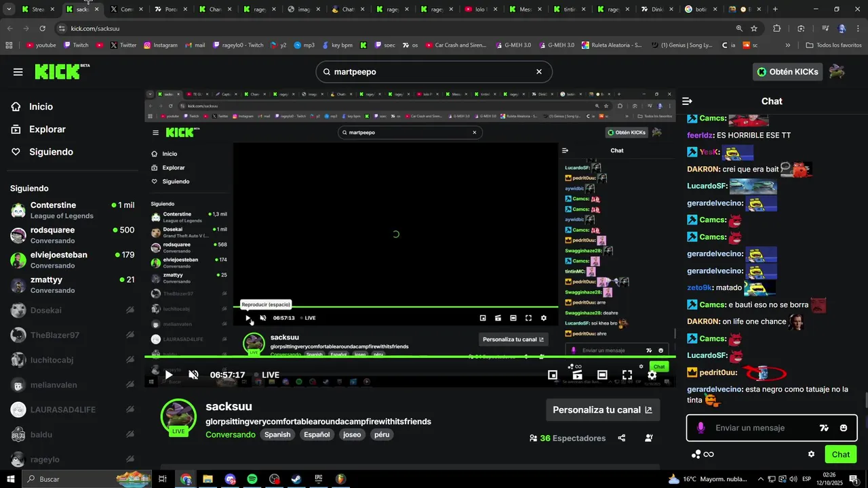Unmute the stream volume

[193, 375]
